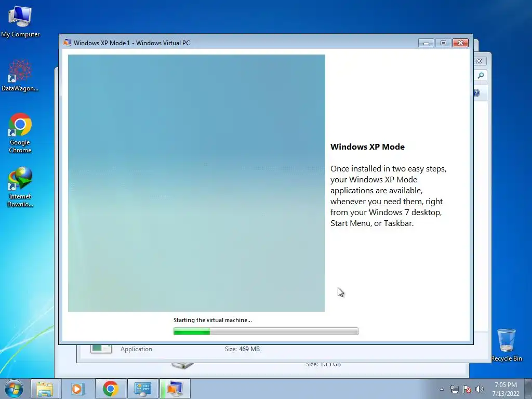Click the 'Once installed in two easy steps' paragraph

(x=388, y=196)
